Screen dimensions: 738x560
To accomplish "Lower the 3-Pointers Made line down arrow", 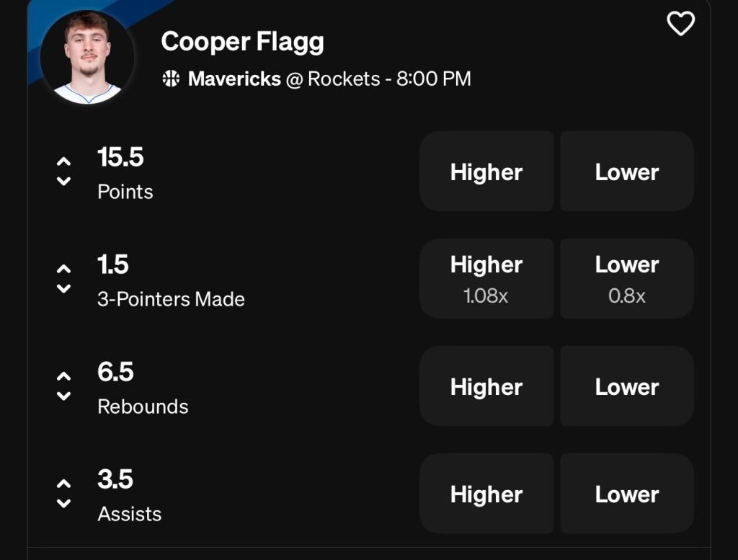I will pyautogui.click(x=63, y=288).
